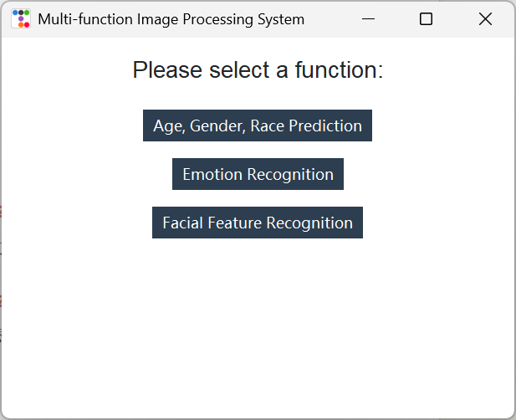Click the word "Prediction" on the first button

(x=325, y=125)
